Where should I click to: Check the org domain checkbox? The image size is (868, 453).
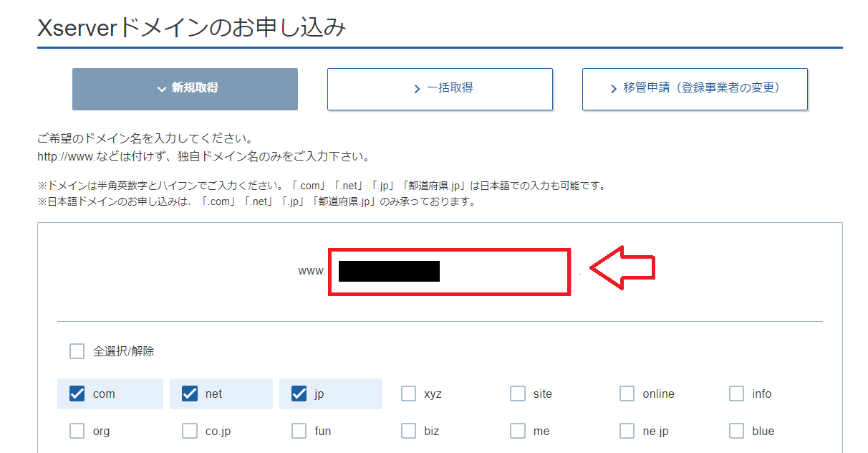click(77, 431)
